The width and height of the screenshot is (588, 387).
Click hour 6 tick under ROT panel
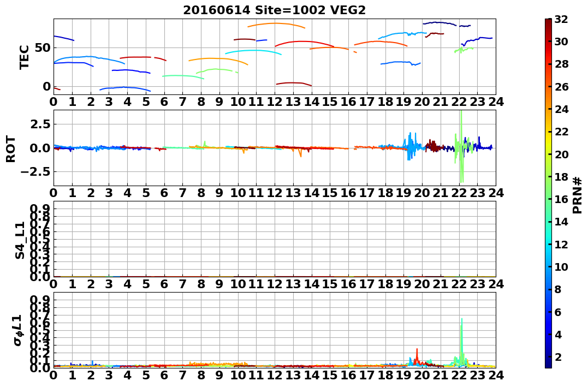pyautogui.click(x=164, y=193)
